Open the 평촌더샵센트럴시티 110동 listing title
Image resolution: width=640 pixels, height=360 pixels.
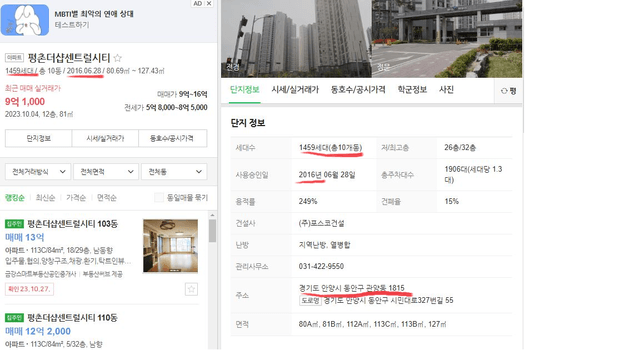click(73, 318)
